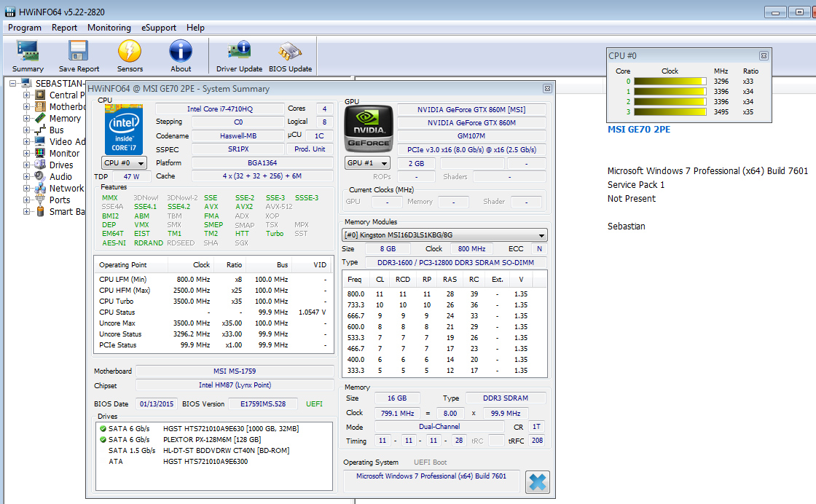The width and height of the screenshot is (816, 504).
Task: Open the eSupport menu
Action: 159,28
